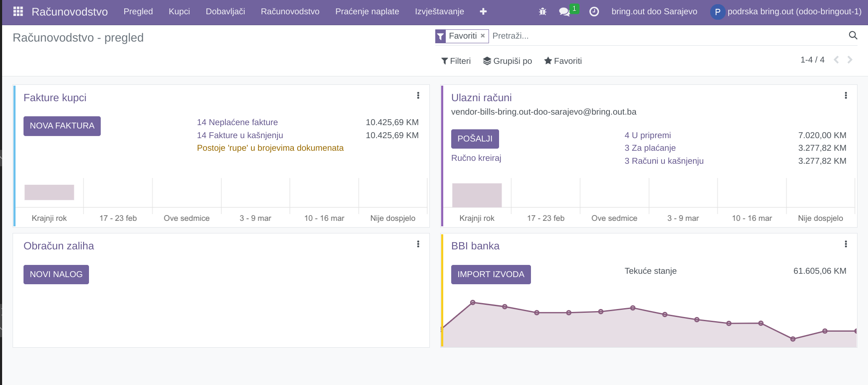Click the plus icon in navbar

coord(483,11)
